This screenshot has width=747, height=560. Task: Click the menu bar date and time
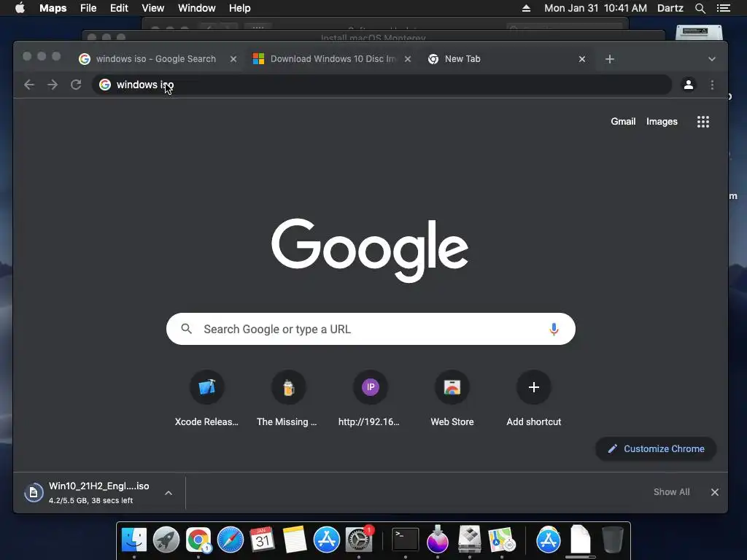(x=595, y=8)
